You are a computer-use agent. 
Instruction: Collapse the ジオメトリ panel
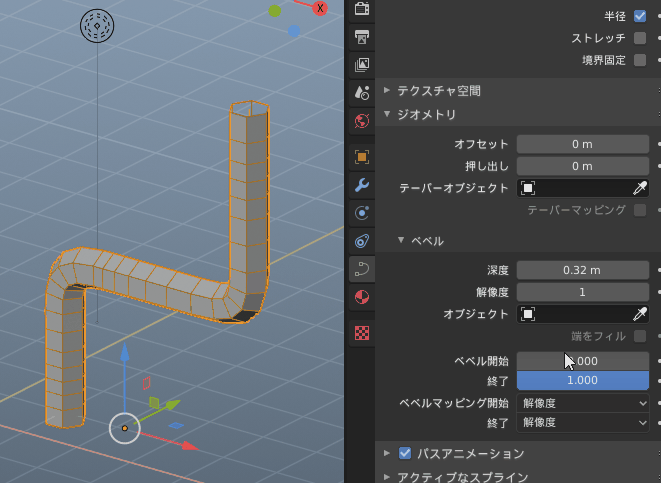click(387, 114)
